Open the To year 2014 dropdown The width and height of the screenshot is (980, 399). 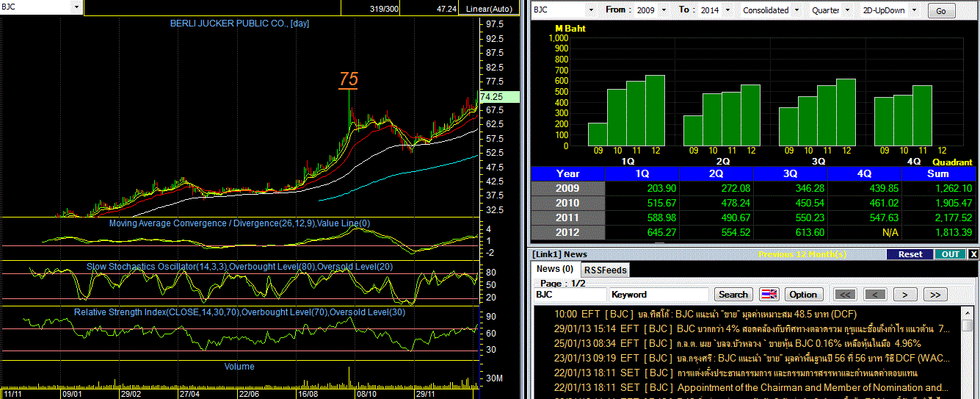click(727, 10)
